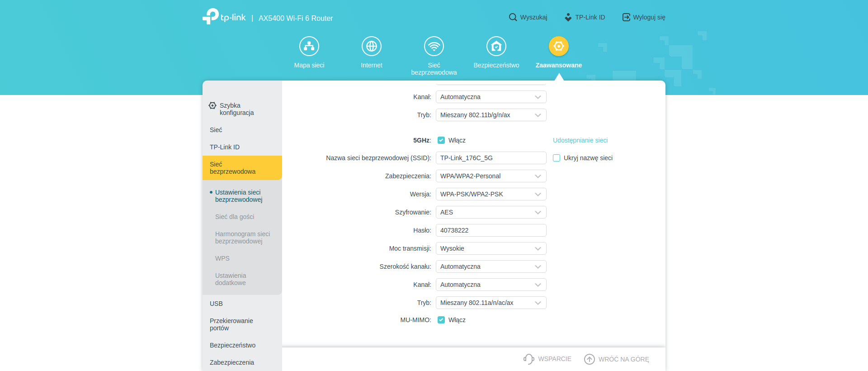
Task: Check the Ukryj nazwę sieci checkbox
Action: pos(557,158)
